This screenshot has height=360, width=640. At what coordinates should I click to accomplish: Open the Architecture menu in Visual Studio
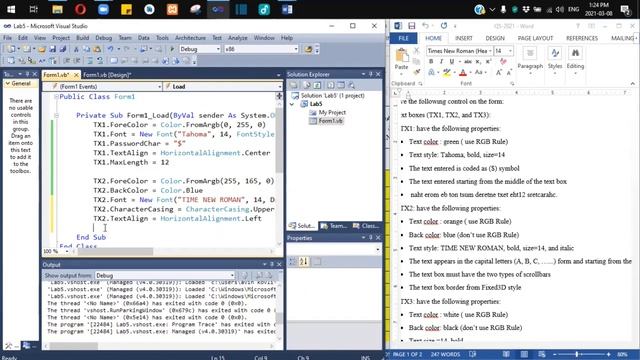coord(191,38)
